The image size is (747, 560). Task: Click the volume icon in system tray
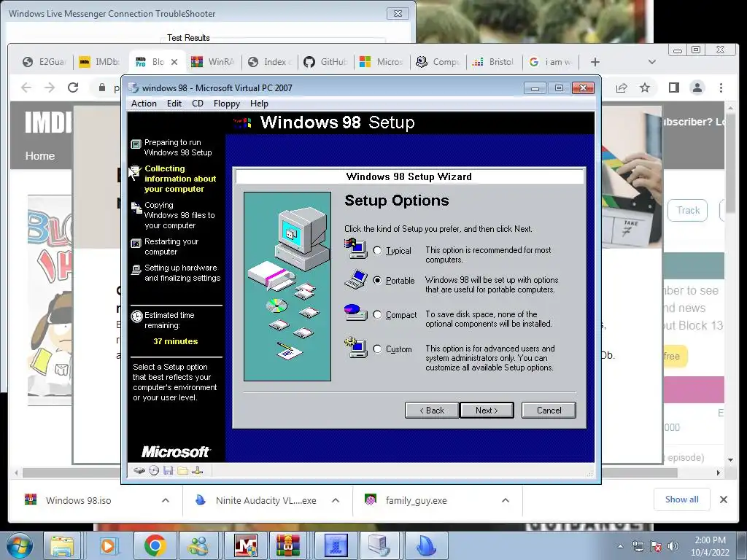673,546
